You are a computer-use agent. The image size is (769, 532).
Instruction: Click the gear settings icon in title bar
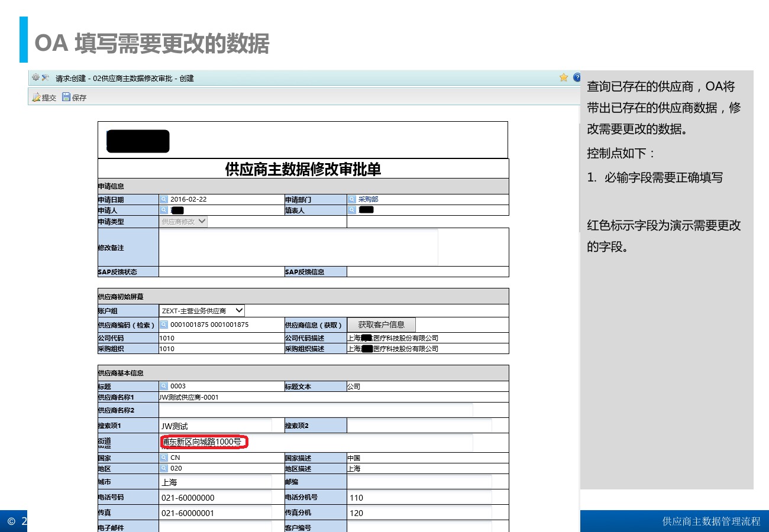[x=35, y=77]
